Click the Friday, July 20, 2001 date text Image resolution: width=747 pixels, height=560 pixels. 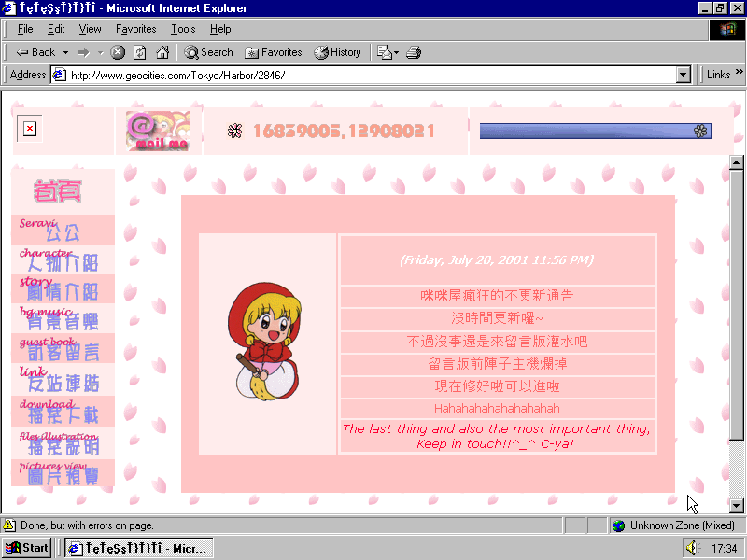497,260
